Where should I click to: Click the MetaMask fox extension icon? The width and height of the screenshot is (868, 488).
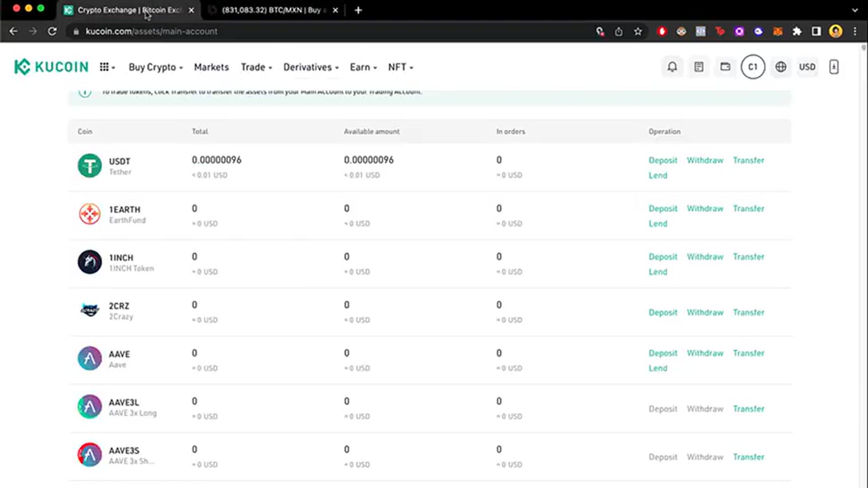coord(778,31)
